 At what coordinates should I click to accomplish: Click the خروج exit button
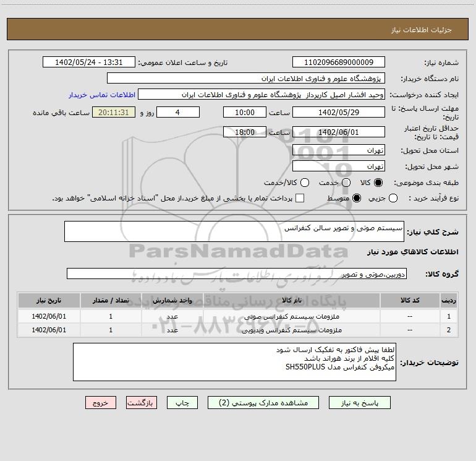pyautogui.click(x=101, y=403)
